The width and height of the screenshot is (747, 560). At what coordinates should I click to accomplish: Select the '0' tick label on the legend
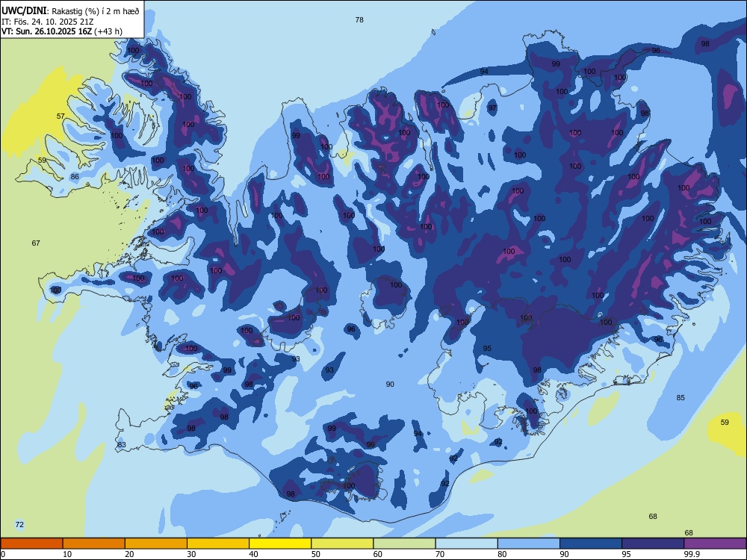[x=3, y=554]
